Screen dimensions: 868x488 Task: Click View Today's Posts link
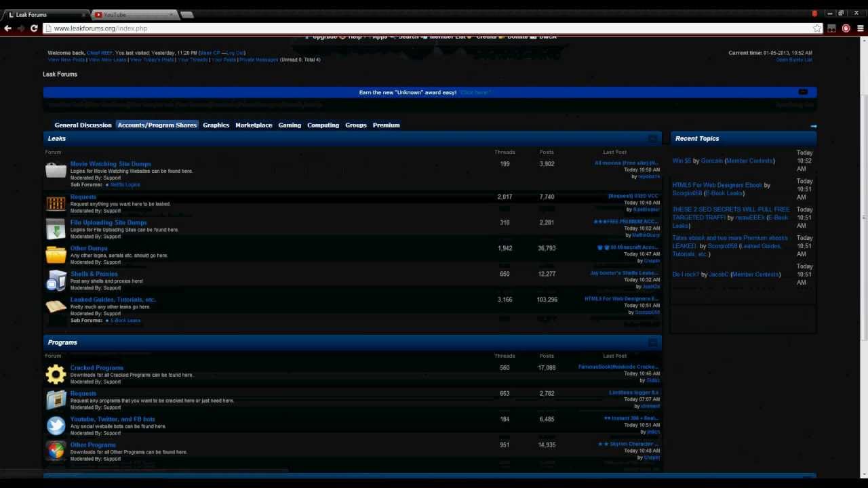coord(152,60)
